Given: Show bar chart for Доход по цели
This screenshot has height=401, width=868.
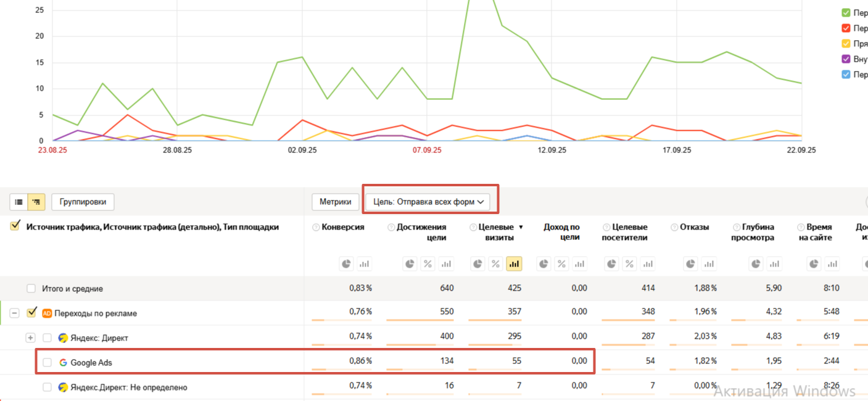Looking at the screenshot, I should coord(579,264).
